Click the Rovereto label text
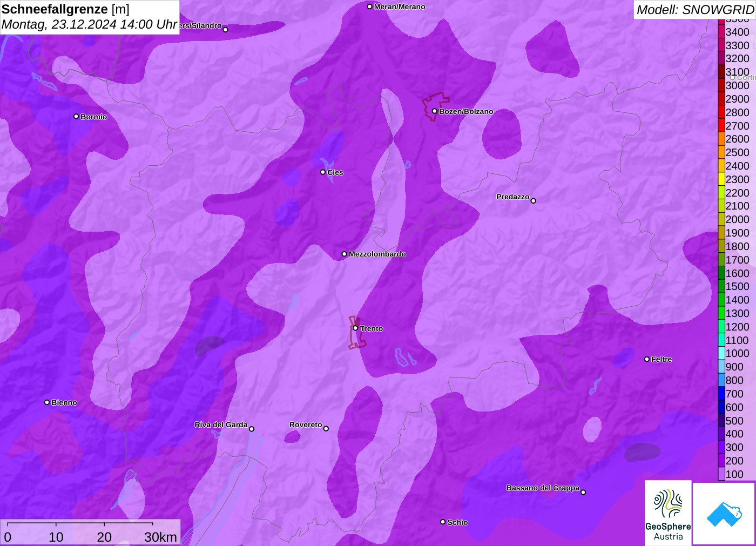Viewport: 756px width, 546px height. coord(306,424)
